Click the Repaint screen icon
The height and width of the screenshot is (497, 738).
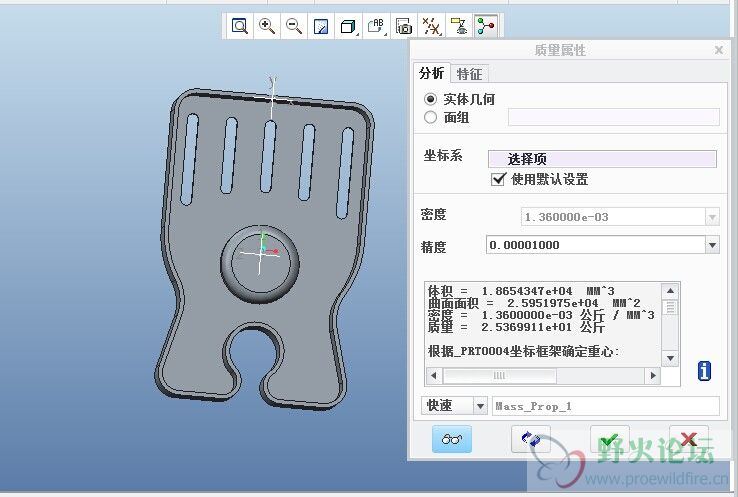(x=321, y=26)
